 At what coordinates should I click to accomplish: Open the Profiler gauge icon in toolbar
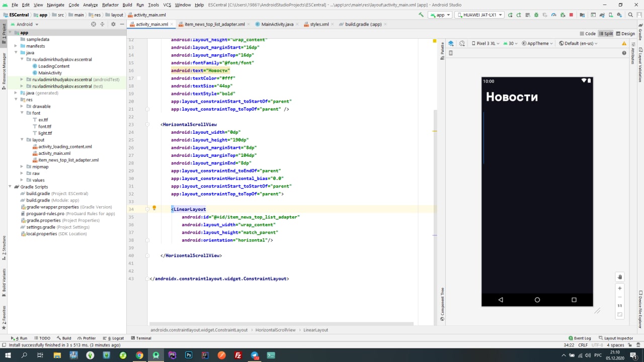[553, 15]
